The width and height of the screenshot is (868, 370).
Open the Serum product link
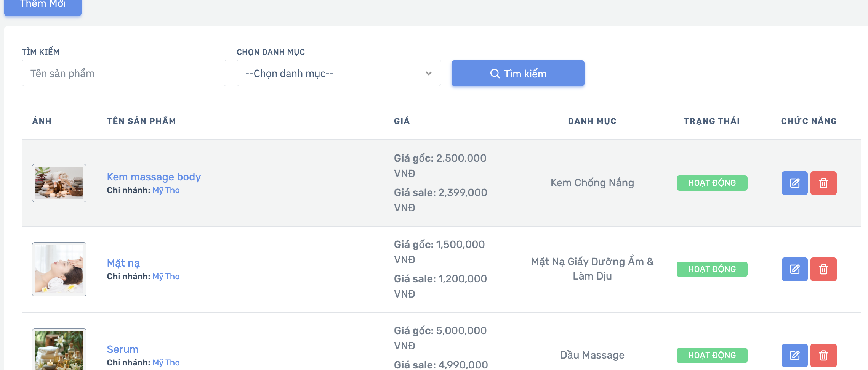(x=123, y=349)
